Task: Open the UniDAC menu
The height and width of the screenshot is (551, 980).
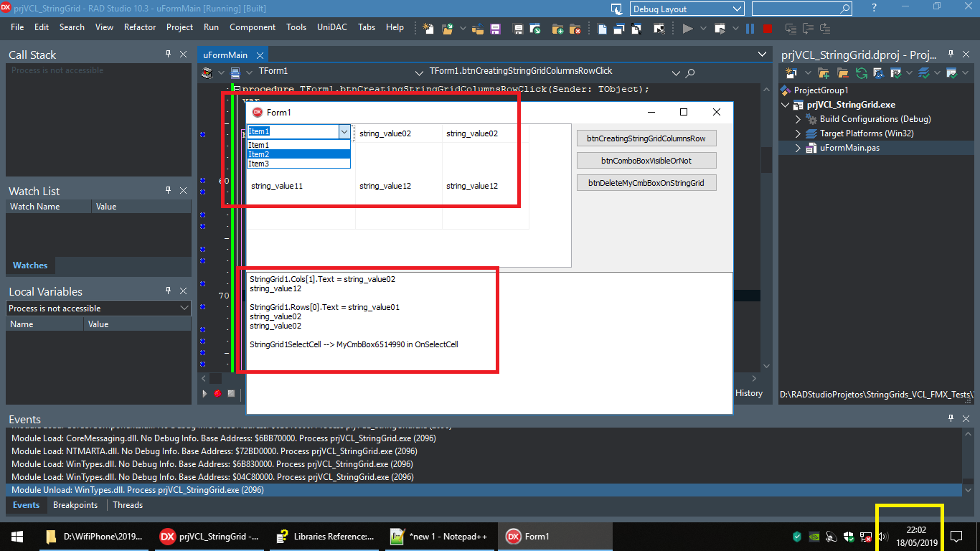Action: click(332, 27)
